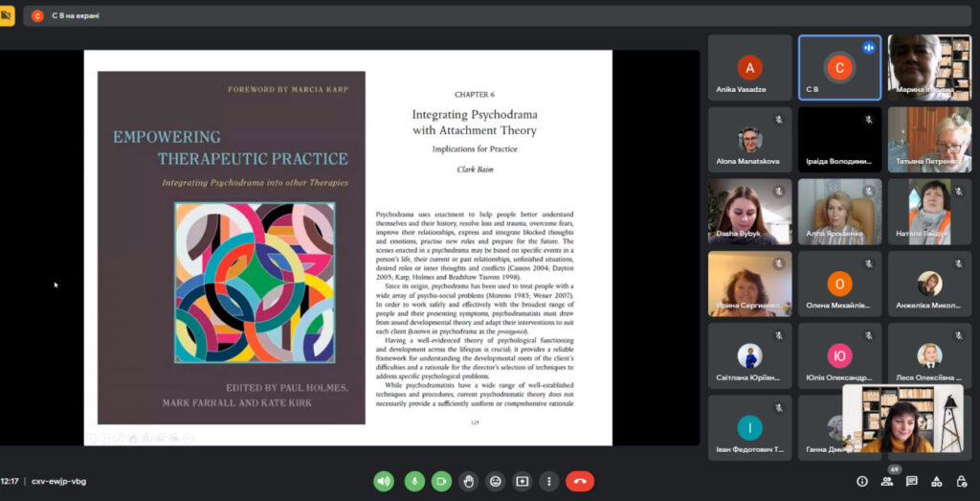Click the Empowering Therapeutic Practice book cover
980x501 pixels.
(x=231, y=247)
